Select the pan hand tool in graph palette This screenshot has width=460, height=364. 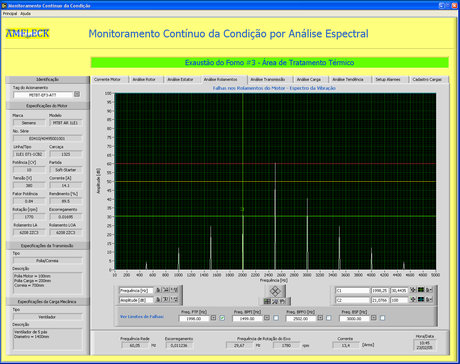(283, 301)
